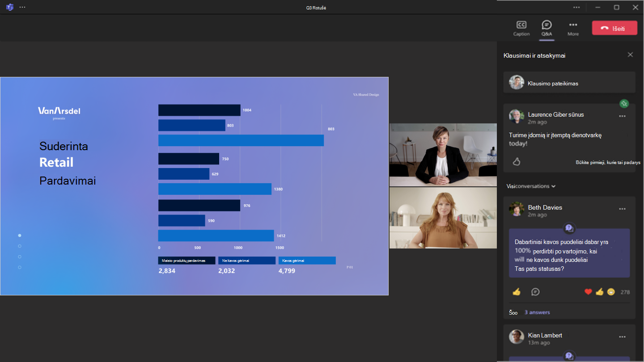Click the Maisto produktų pardavimas legend label
The width and height of the screenshot is (644, 362).
click(x=187, y=261)
